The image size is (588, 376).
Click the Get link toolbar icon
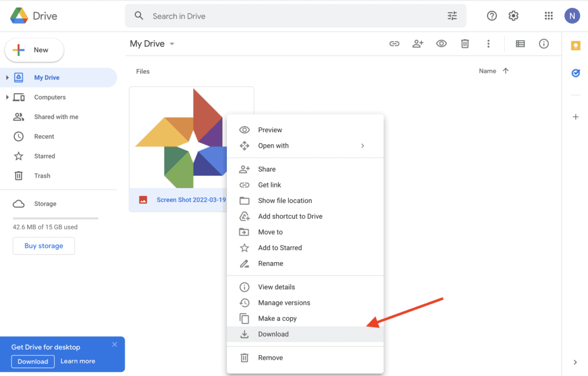click(x=394, y=44)
